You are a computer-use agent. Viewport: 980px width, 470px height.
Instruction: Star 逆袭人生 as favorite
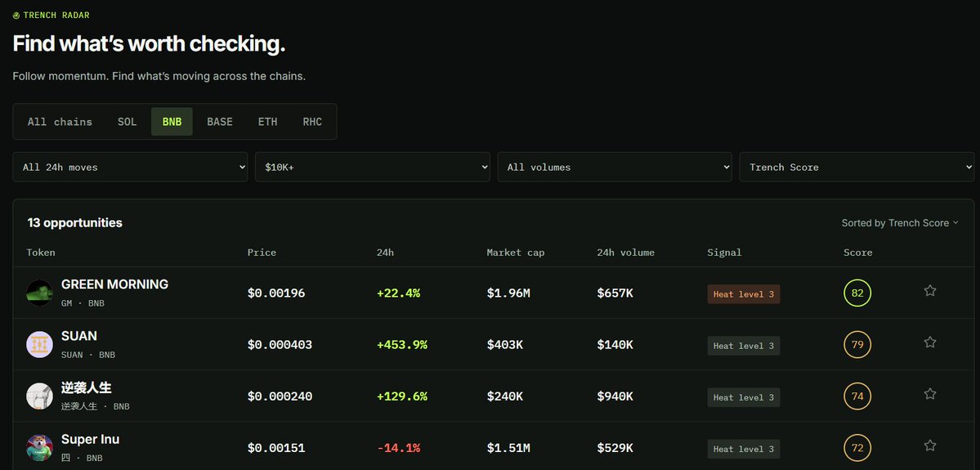(x=930, y=394)
